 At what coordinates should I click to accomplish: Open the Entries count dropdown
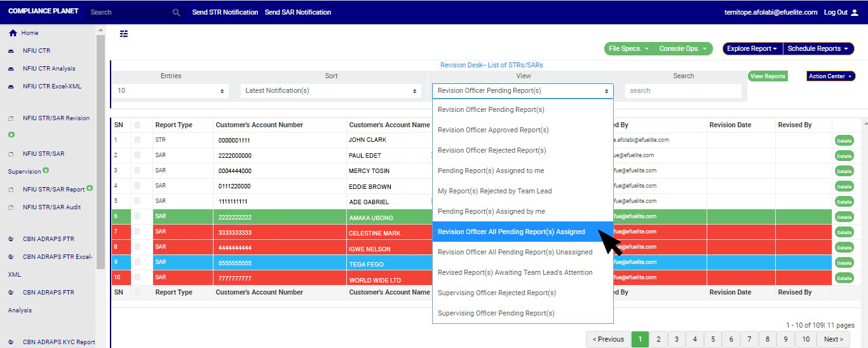coord(171,91)
